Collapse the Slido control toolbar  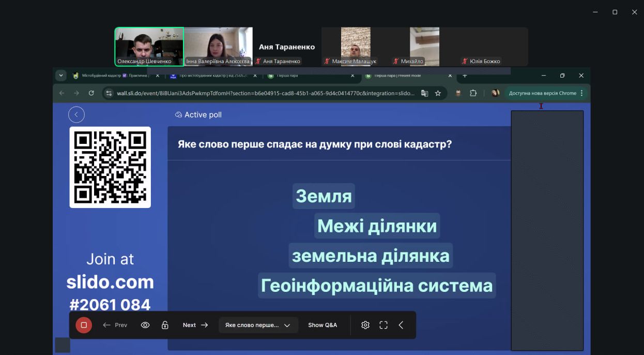click(x=401, y=325)
